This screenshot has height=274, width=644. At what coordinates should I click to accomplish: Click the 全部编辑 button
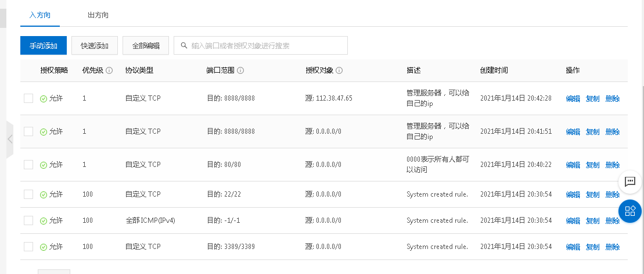click(146, 45)
